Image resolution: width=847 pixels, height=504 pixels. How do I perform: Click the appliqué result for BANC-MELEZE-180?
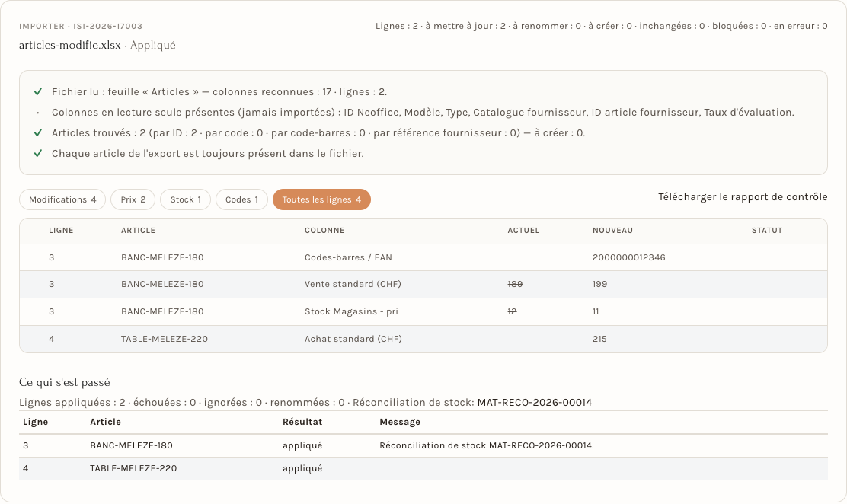[x=302, y=445]
